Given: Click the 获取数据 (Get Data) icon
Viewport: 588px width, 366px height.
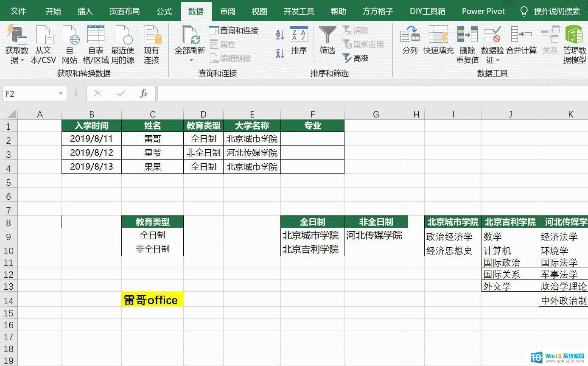Looking at the screenshot, I should pyautogui.click(x=17, y=35).
